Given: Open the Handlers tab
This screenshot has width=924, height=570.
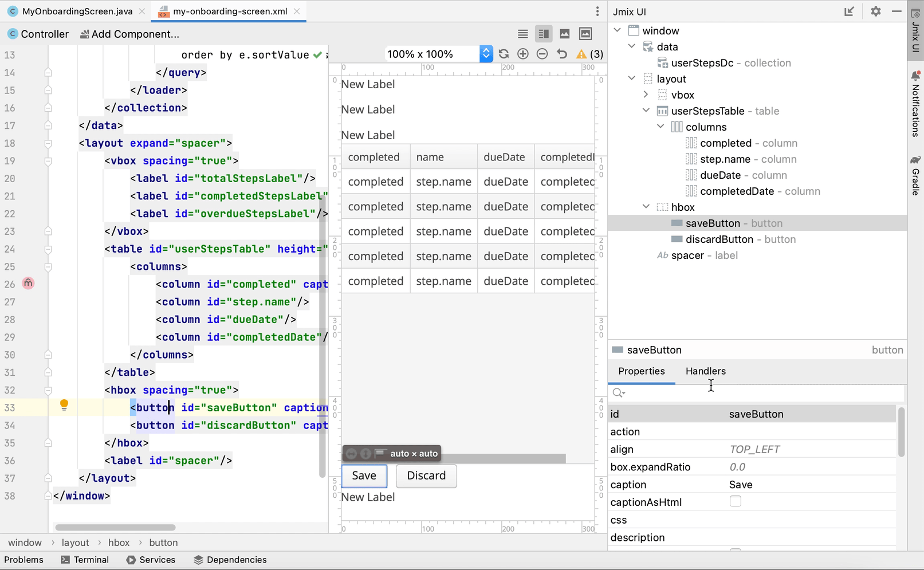Looking at the screenshot, I should click(x=705, y=371).
